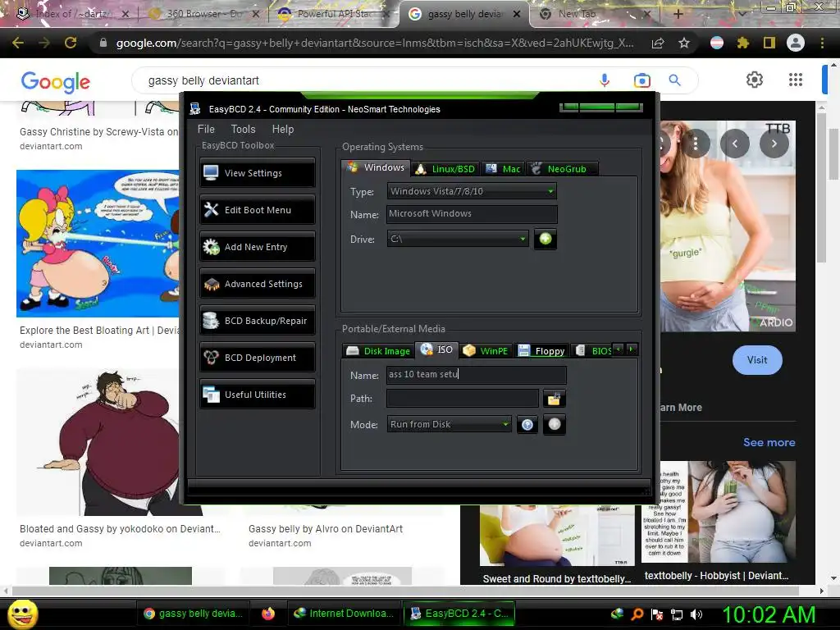Show earlier portable media tabs with left arrow
This screenshot has height=630, width=840.
pos(619,349)
